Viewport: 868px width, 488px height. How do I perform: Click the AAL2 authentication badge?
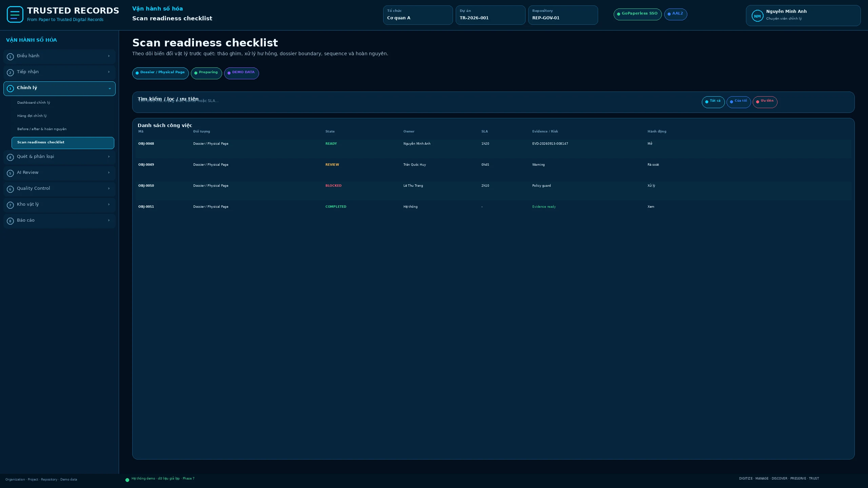pos(675,14)
